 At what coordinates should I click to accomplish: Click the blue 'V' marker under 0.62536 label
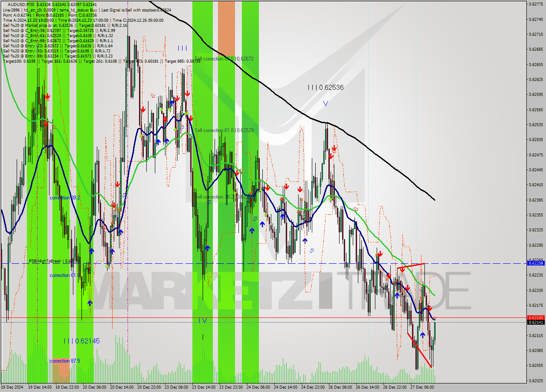[325, 103]
